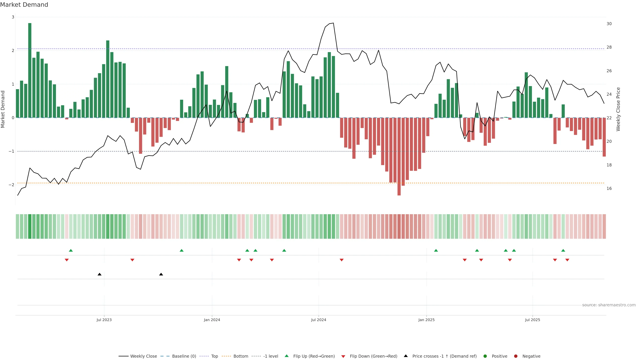Screen dimensions: 644x362
Task: Click the Jul 2024 x-axis label
Action: point(318,320)
